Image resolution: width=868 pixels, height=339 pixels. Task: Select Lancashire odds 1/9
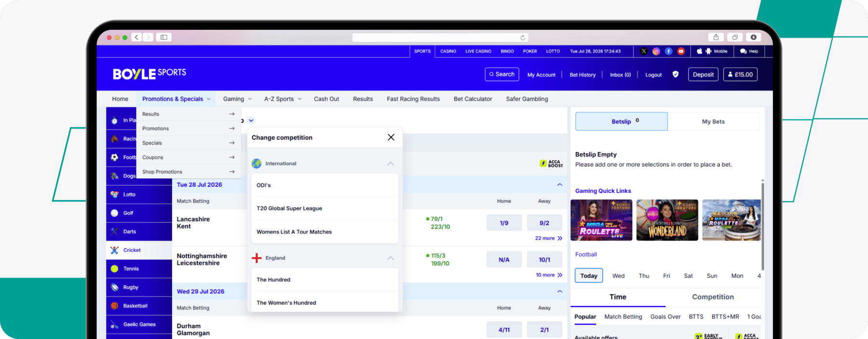[x=504, y=223]
